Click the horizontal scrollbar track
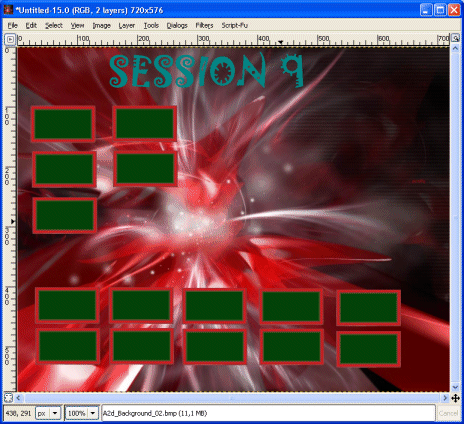Image resolution: width=464 pixels, height=424 pixels. pyautogui.click(x=232, y=398)
